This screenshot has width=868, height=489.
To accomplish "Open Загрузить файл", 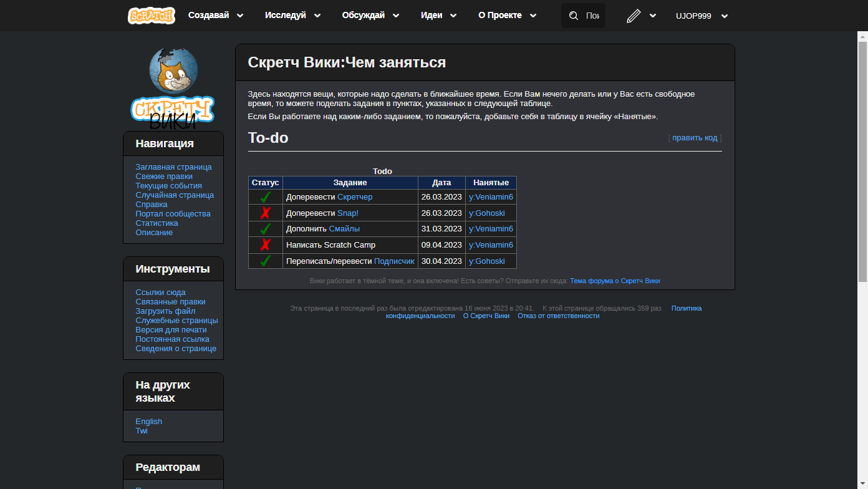I will point(165,311).
